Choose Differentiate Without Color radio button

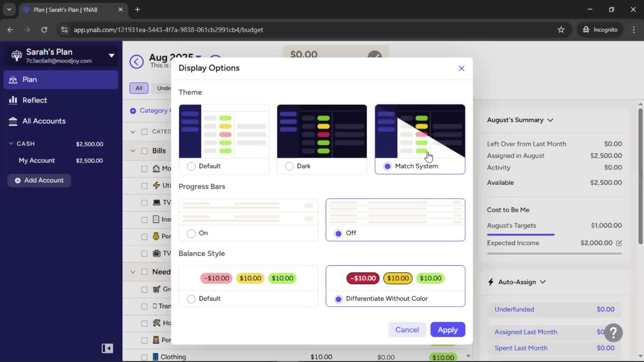(338, 299)
